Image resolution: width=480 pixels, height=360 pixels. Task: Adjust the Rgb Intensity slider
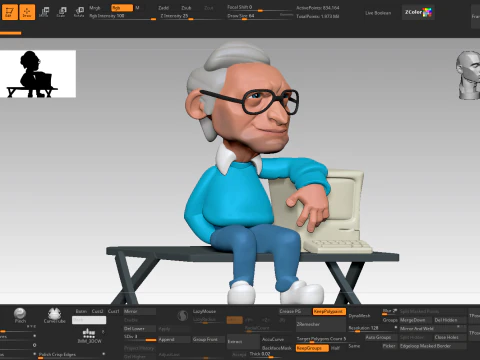(122, 16)
